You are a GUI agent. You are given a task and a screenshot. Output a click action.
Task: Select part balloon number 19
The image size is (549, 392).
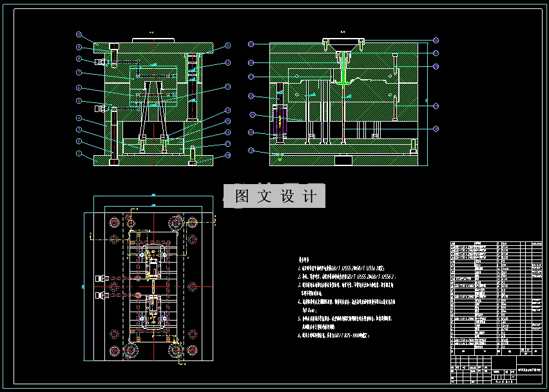coord(251,151)
